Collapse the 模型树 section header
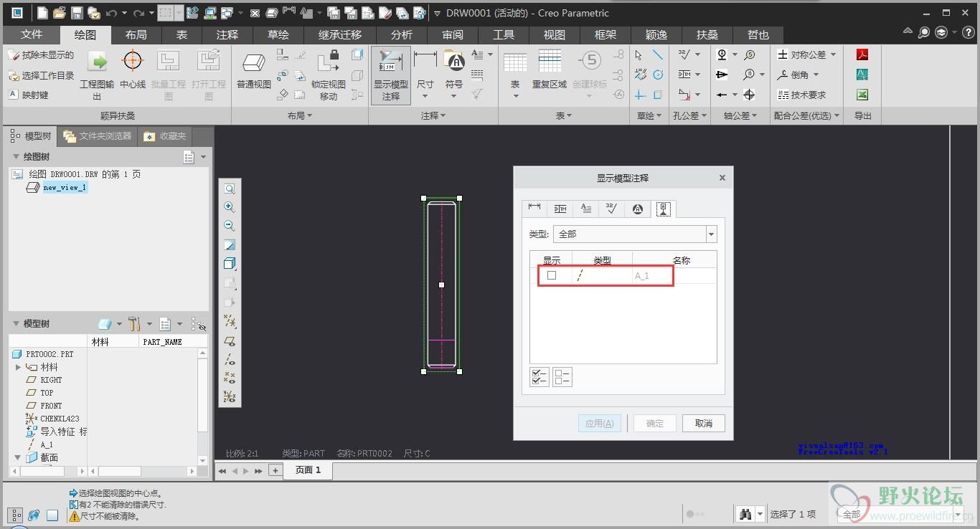 pyautogui.click(x=16, y=324)
